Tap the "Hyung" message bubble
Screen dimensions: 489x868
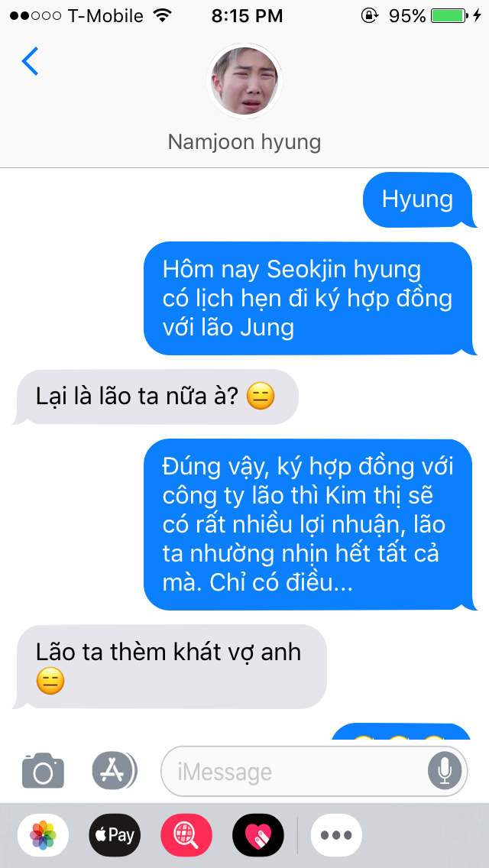point(419,200)
